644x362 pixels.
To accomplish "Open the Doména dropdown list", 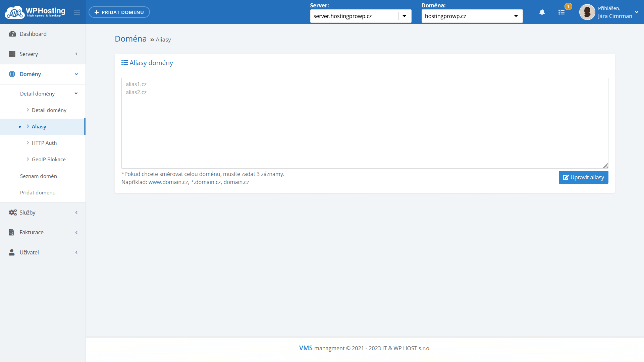I will click(x=516, y=16).
